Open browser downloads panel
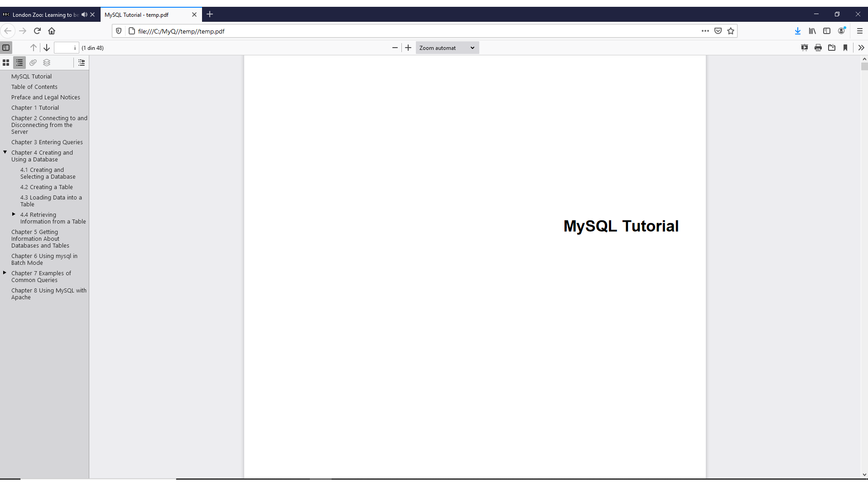Image resolution: width=868 pixels, height=487 pixels. coord(798,31)
